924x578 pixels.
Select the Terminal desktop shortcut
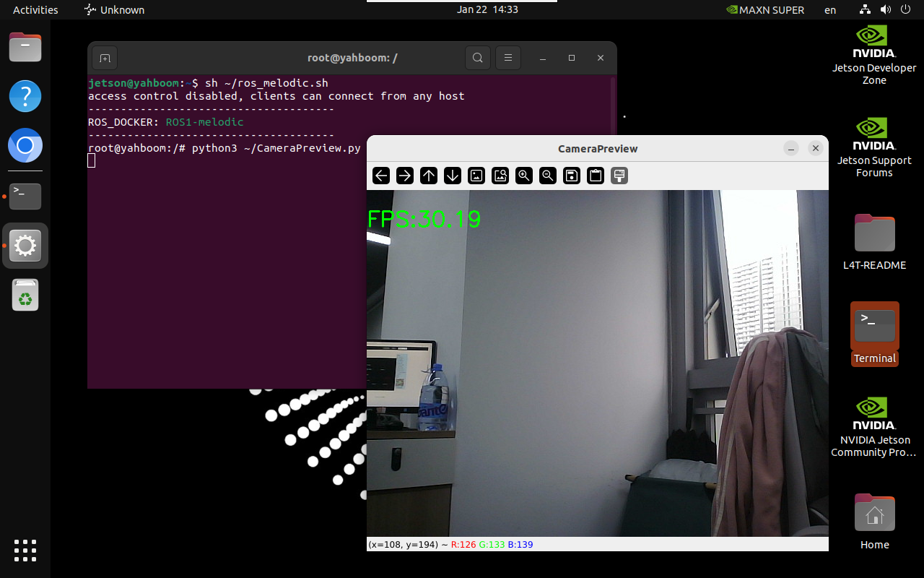874,334
